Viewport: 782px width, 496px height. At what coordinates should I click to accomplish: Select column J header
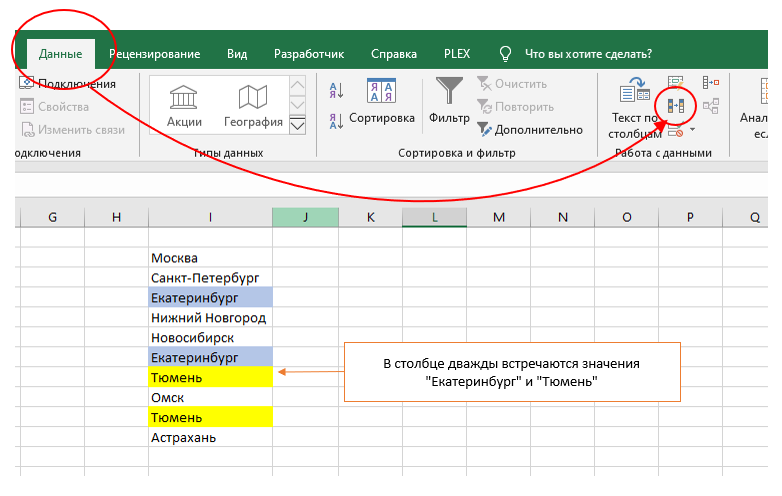[305, 217]
